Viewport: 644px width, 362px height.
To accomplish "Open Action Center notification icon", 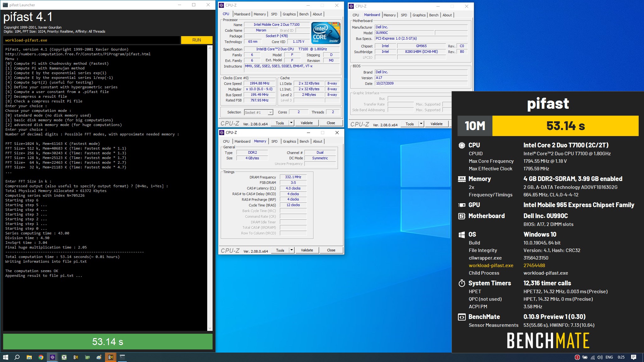I will [x=634, y=357].
